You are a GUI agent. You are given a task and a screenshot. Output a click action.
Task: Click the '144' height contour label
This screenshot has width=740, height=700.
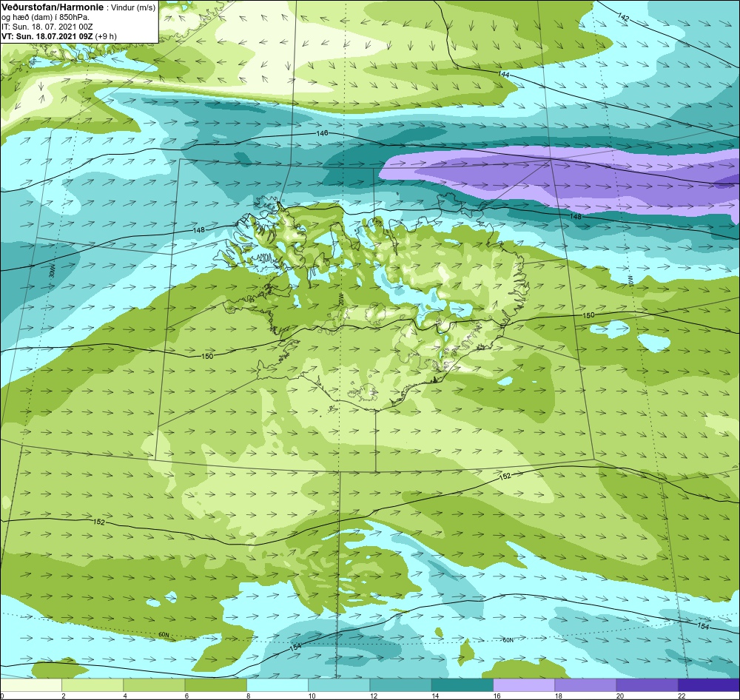[504, 75]
